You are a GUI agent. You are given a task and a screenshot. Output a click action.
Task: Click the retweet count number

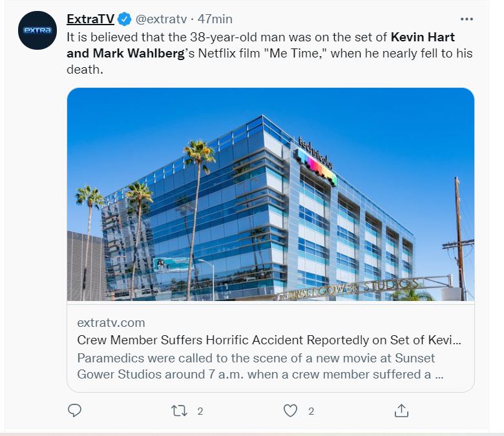pos(200,411)
